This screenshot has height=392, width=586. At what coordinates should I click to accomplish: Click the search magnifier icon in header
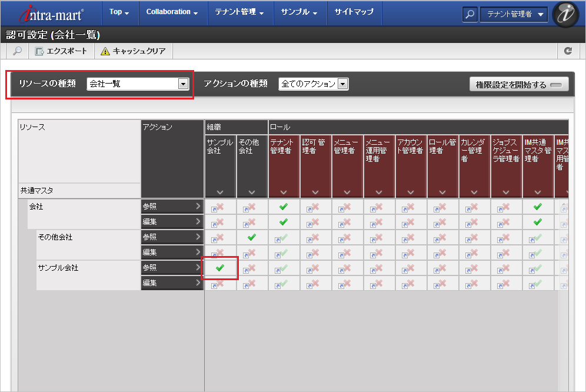tap(470, 15)
